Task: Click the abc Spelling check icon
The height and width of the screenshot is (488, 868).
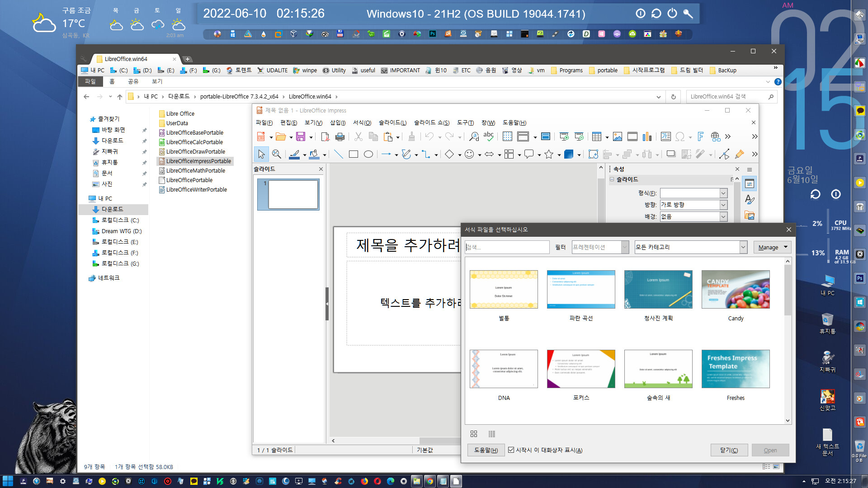Action: 489,136
